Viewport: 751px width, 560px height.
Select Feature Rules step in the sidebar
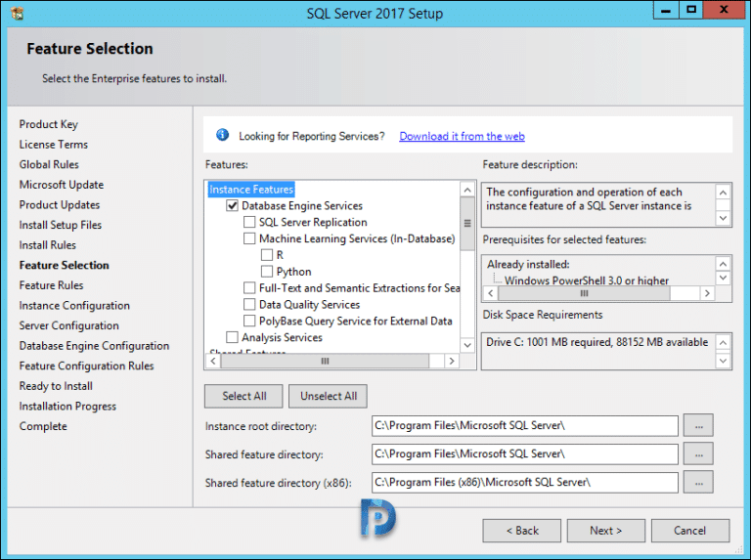coord(51,284)
